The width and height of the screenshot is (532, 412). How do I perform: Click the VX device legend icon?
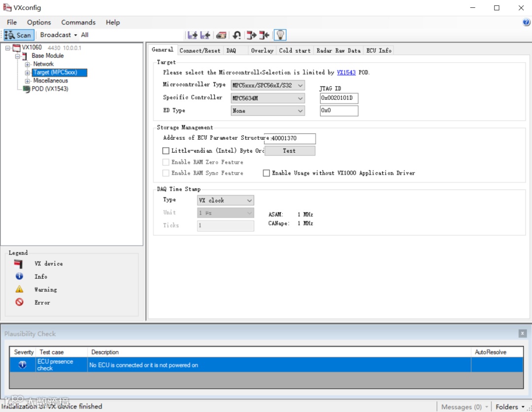click(18, 263)
